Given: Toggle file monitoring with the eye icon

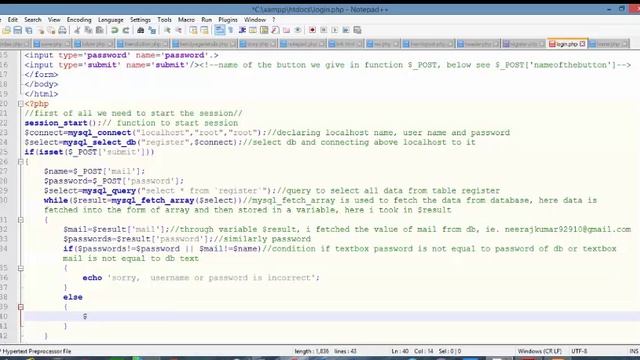Looking at the screenshot, I should coord(298,30).
